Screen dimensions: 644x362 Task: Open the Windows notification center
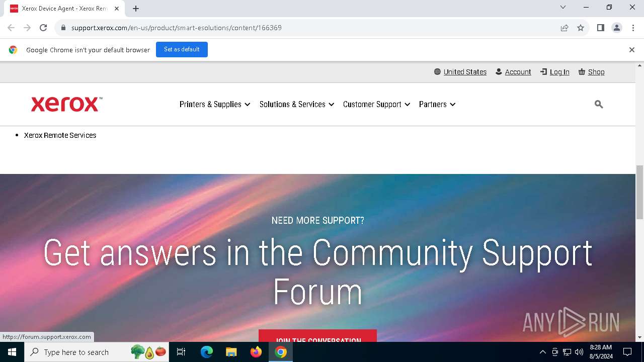tap(627, 352)
